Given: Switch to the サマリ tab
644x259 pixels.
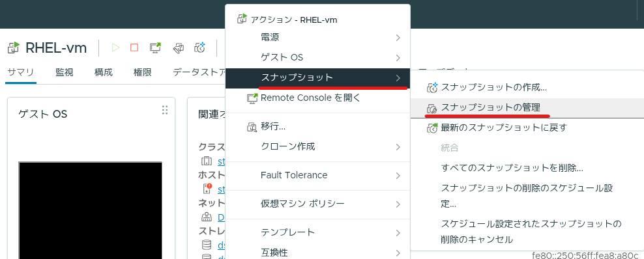Looking at the screenshot, I should 21,72.
